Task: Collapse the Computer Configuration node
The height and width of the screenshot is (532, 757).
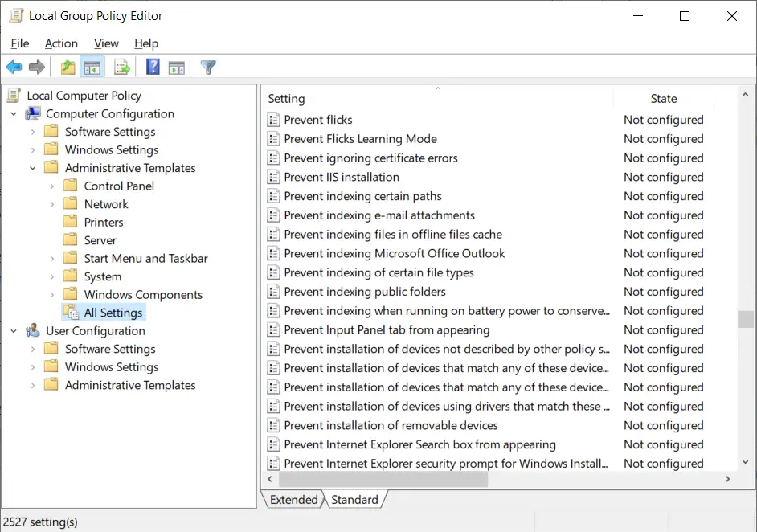Action: coord(14,114)
